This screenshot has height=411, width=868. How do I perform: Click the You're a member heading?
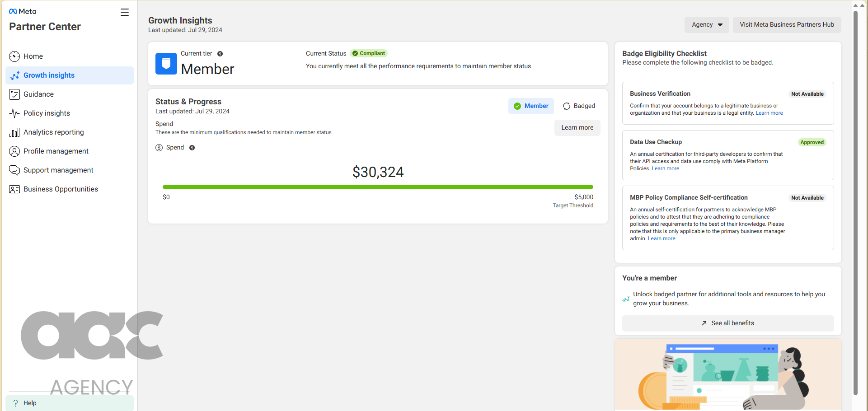[649, 278]
